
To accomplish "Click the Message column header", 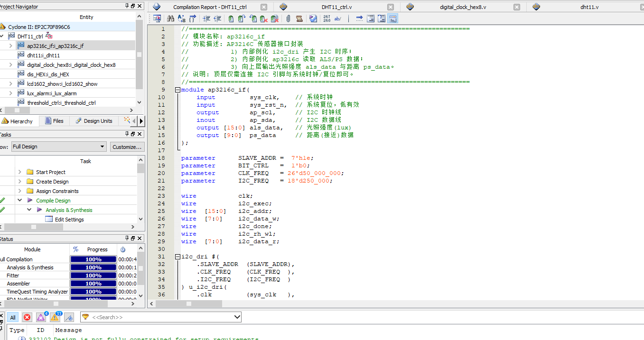I will pos(68,330).
